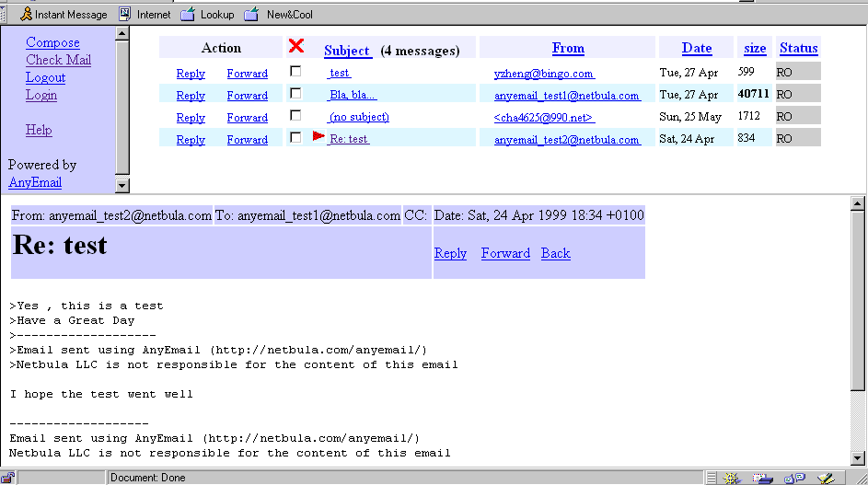This screenshot has height=485, width=868.
Task: Visit the AnyEmail link
Action: tap(35, 182)
